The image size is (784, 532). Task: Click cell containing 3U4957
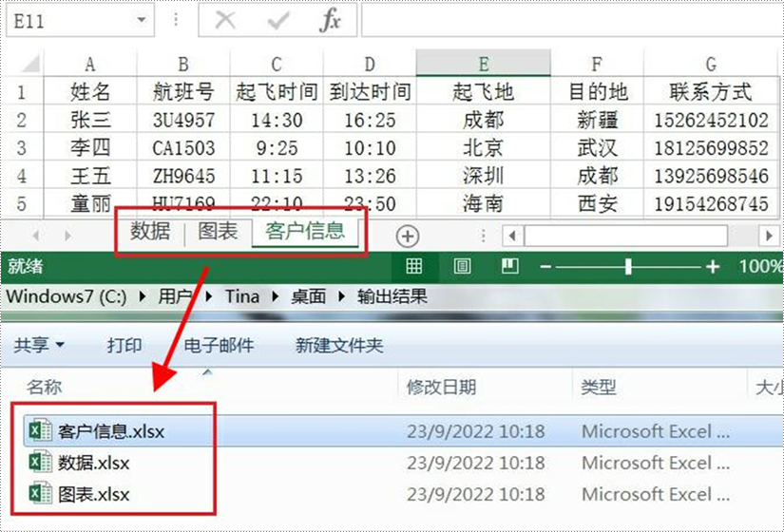(183, 120)
